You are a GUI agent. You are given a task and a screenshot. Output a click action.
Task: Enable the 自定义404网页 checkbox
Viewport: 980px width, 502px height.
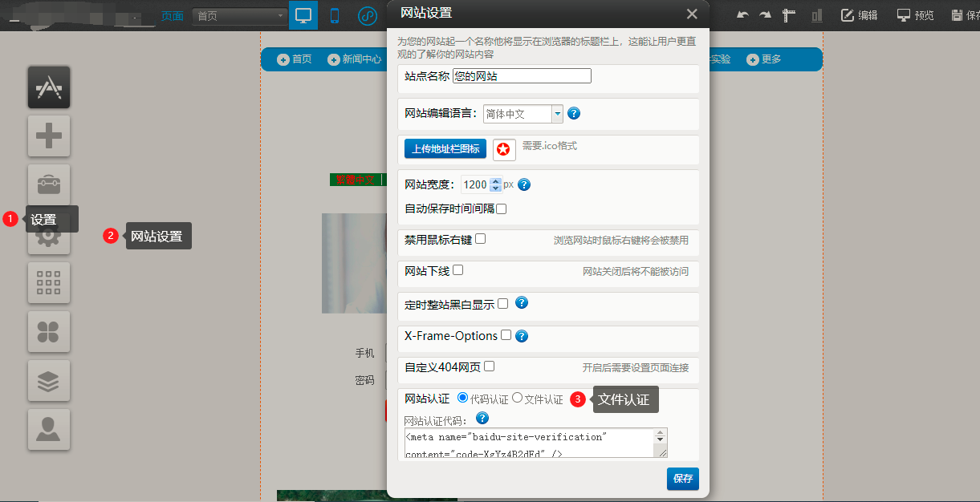[489, 366]
